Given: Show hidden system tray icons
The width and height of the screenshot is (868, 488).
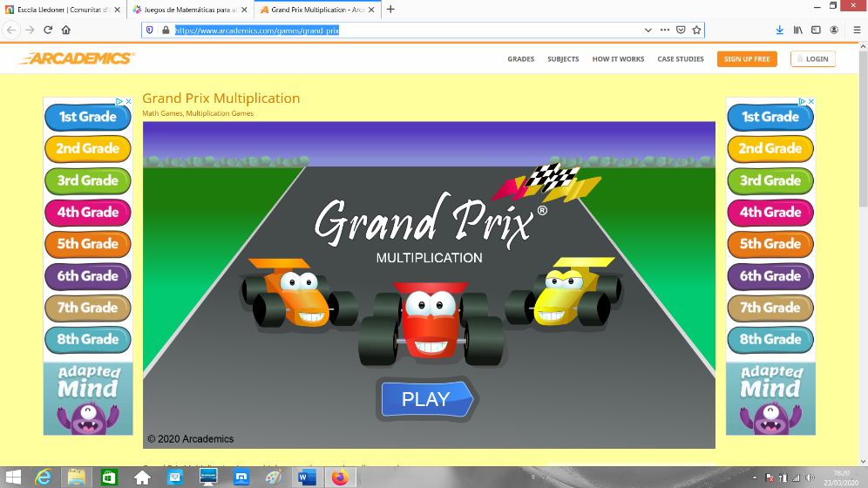Looking at the screenshot, I should [755, 478].
